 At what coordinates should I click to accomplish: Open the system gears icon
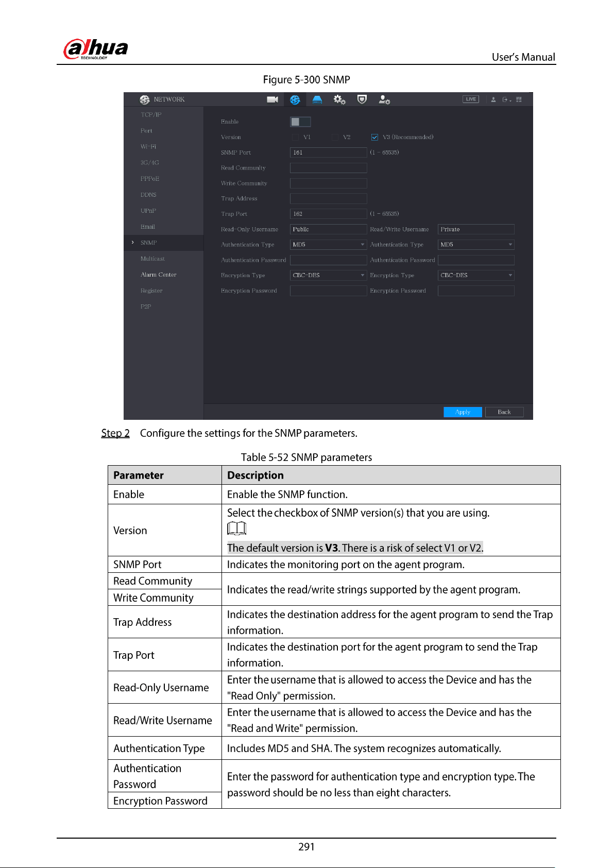coord(339,99)
